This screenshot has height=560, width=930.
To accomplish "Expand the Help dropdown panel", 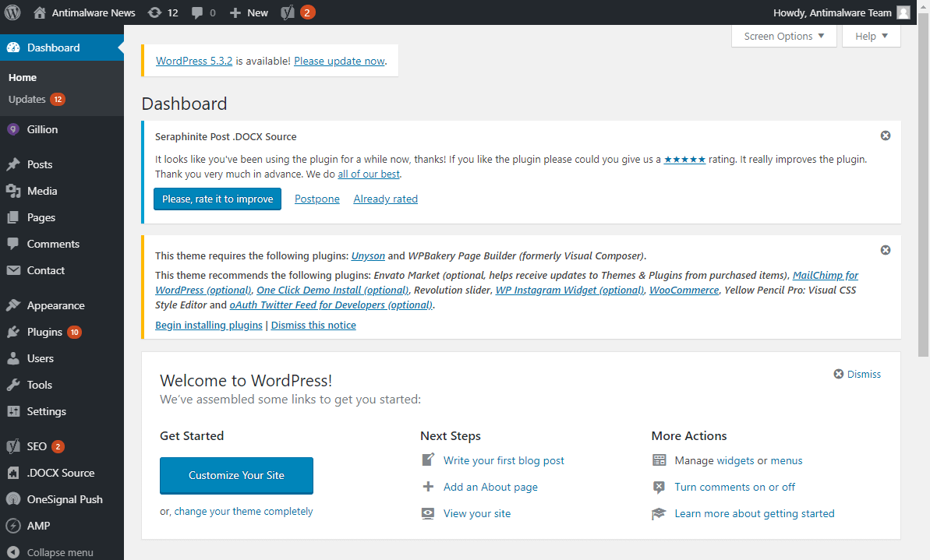I will point(871,36).
